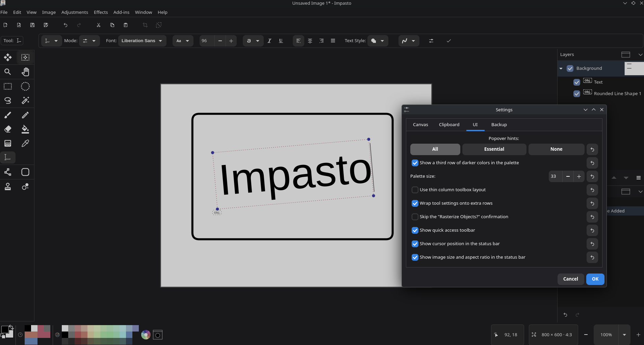The image size is (644, 345).
Task: Click Cancel in Settings dialog
Action: tap(571, 279)
